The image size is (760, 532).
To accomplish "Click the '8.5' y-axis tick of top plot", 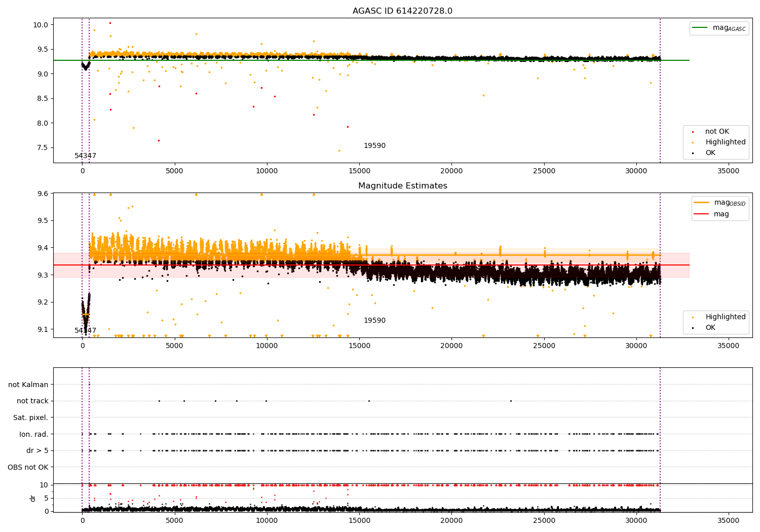I will click(x=43, y=99).
